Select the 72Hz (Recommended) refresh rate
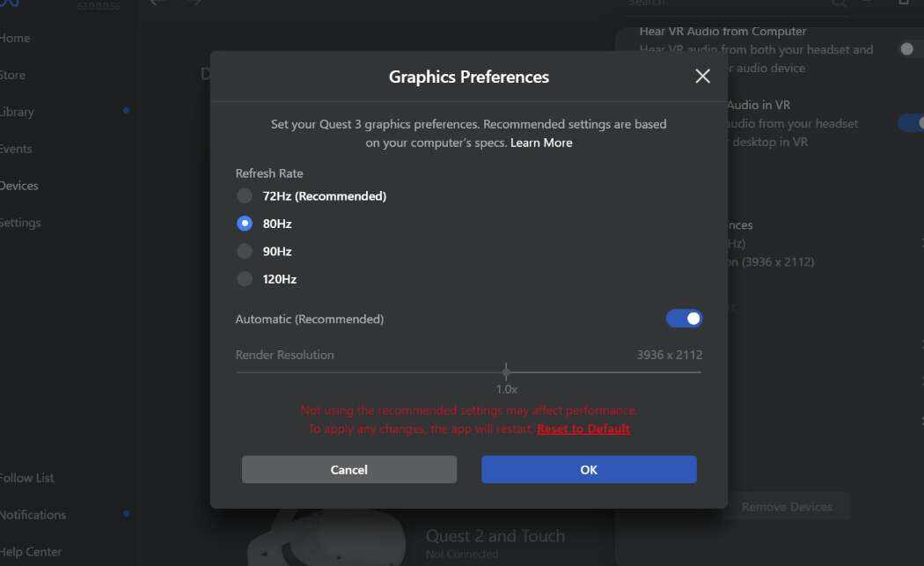Screen dimensions: 924x566 tap(245, 195)
